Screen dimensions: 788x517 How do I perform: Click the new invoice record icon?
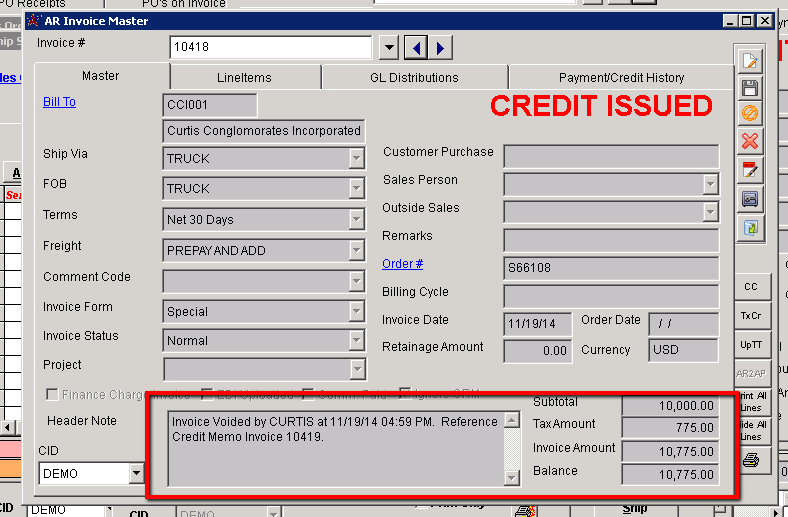click(x=750, y=62)
